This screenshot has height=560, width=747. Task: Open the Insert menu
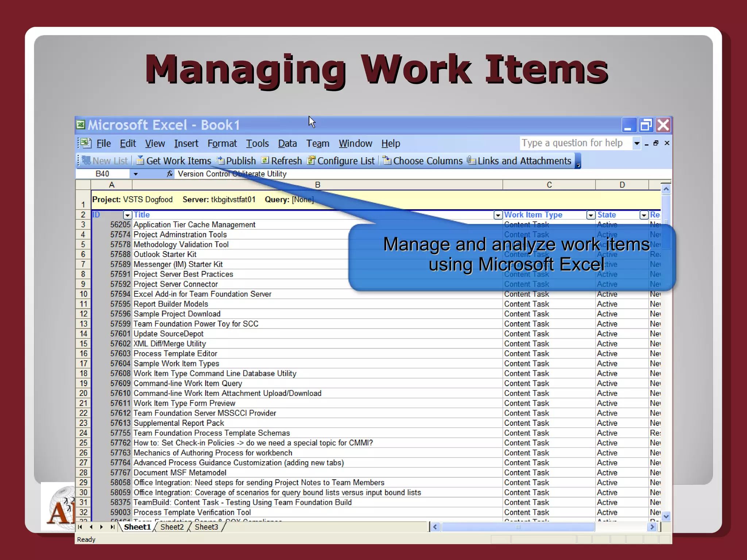(x=186, y=143)
